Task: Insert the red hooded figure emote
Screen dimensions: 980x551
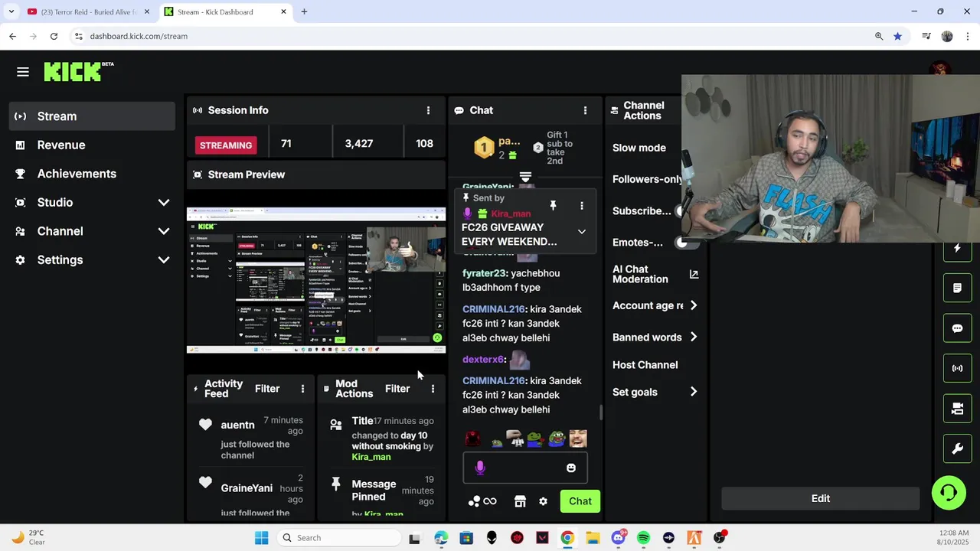Action: (x=473, y=439)
